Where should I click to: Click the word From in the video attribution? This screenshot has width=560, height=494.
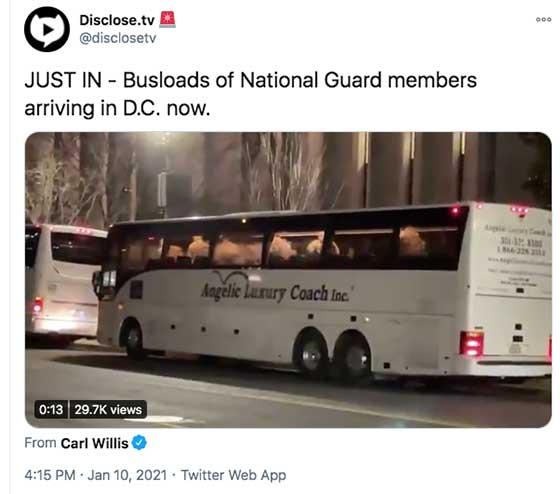click(x=40, y=443)
